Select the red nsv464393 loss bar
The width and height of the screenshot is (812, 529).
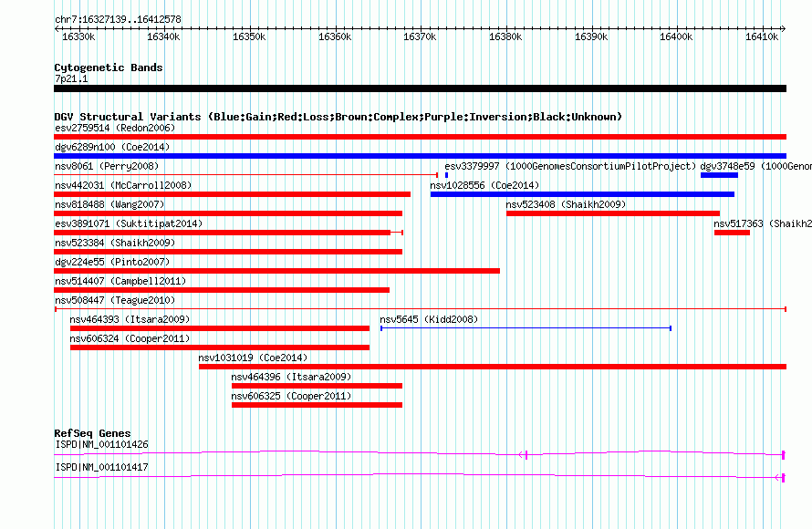(x=220, y=328)
